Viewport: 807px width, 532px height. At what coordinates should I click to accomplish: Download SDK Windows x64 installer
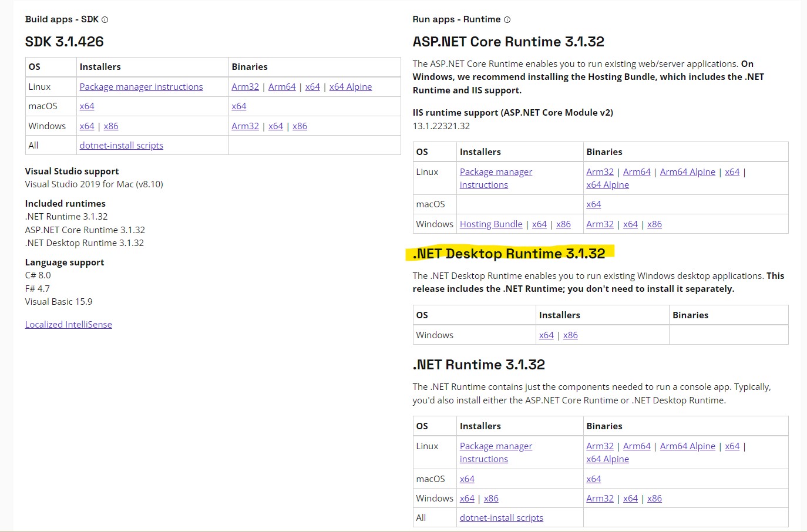coord(87,126)
